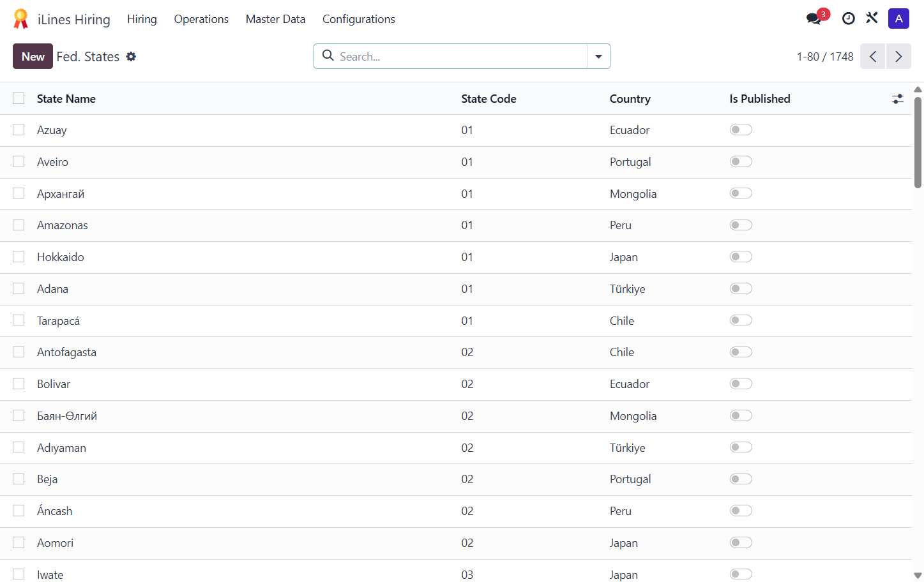The image size is (924, 582).
Task: Open the Баян-Өлгий state record
Action: pos(67,416)
